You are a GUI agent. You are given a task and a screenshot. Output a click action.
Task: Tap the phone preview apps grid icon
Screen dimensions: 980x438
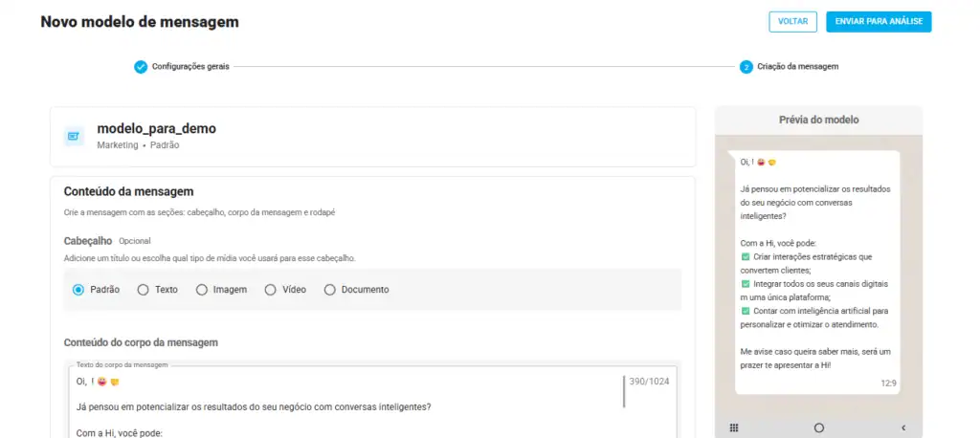point(734,427)
